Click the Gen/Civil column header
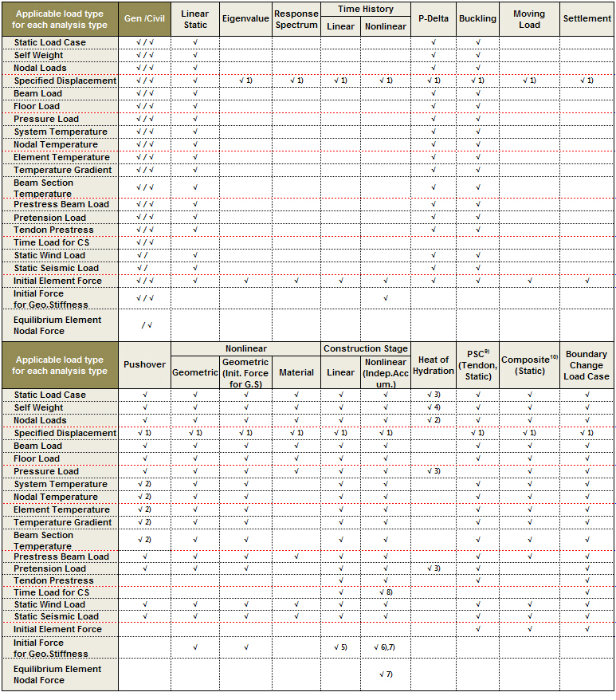Screen dimensions: 616x700 [x=144, y=18]
